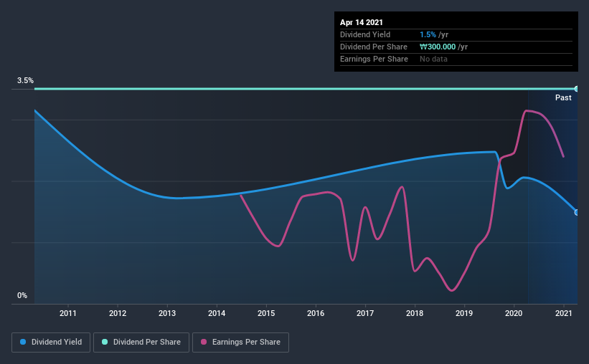Click the pink Earnings Per Share legend dot

(204, 342)
